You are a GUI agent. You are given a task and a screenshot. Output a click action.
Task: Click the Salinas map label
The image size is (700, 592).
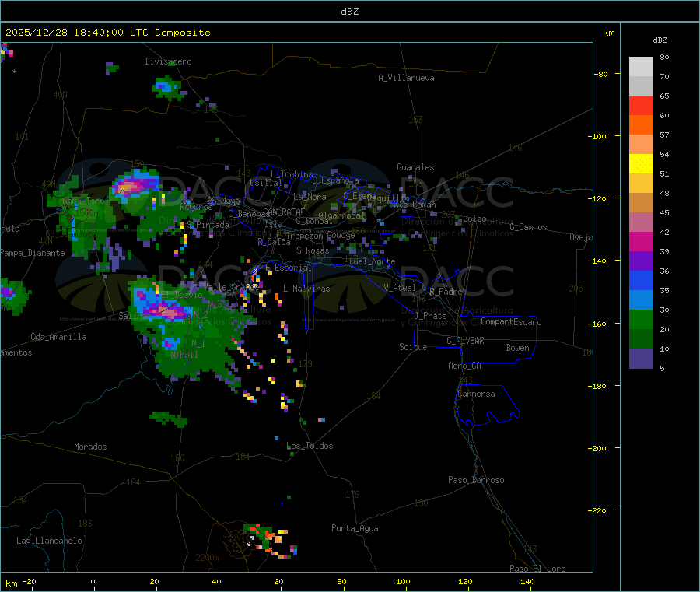(135, 316)
